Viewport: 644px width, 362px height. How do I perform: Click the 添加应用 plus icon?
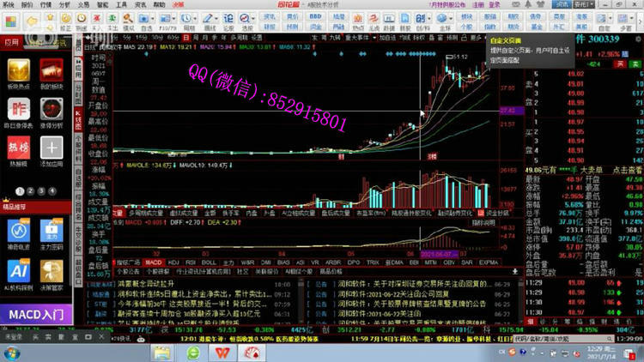(51, 146)
